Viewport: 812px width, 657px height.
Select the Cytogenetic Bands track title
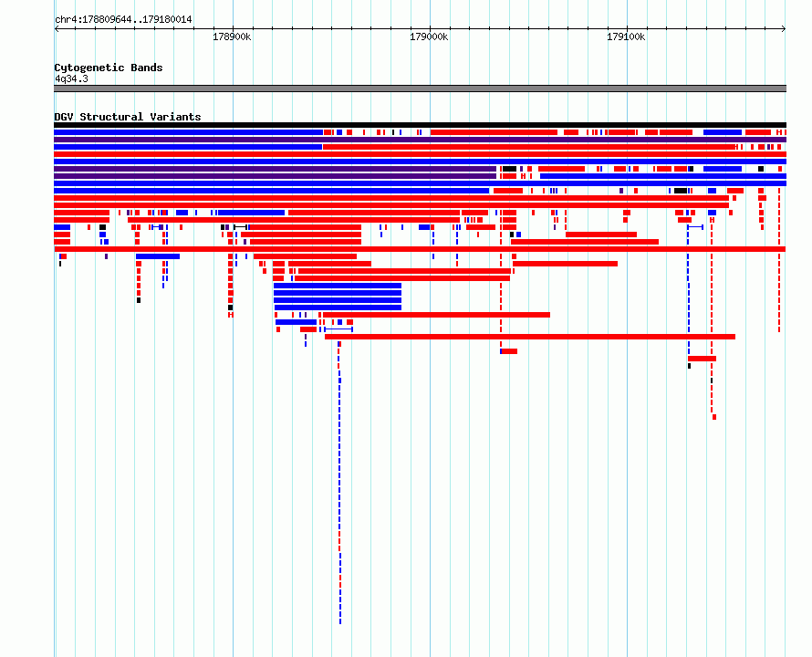click(109, 68)
